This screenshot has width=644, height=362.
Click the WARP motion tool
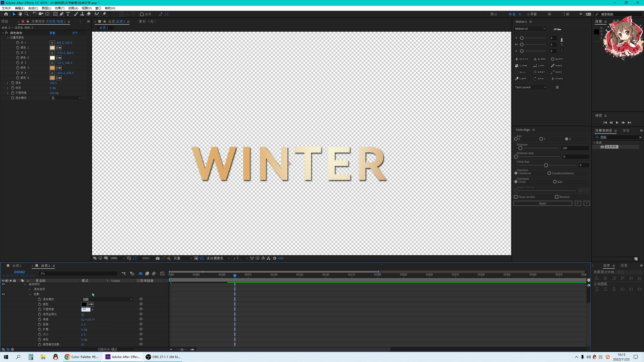[520, 79]
